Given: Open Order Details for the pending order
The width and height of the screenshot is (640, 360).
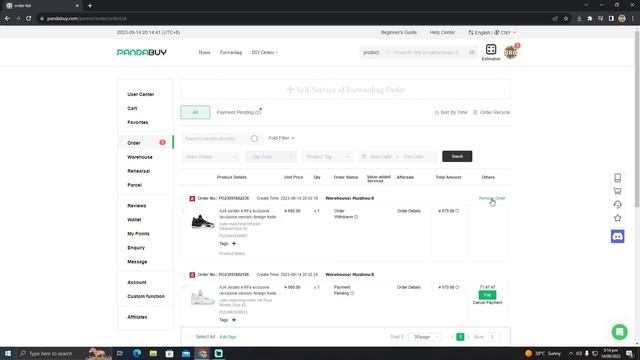Looking at the screenshot, I should (x=409, y=287).
